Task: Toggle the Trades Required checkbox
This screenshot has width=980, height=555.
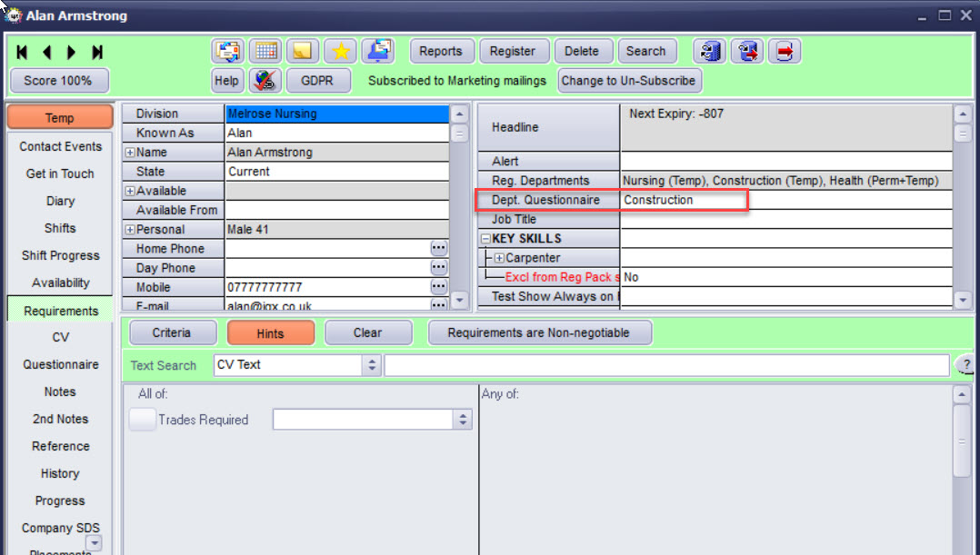Action: pos(142,420)
